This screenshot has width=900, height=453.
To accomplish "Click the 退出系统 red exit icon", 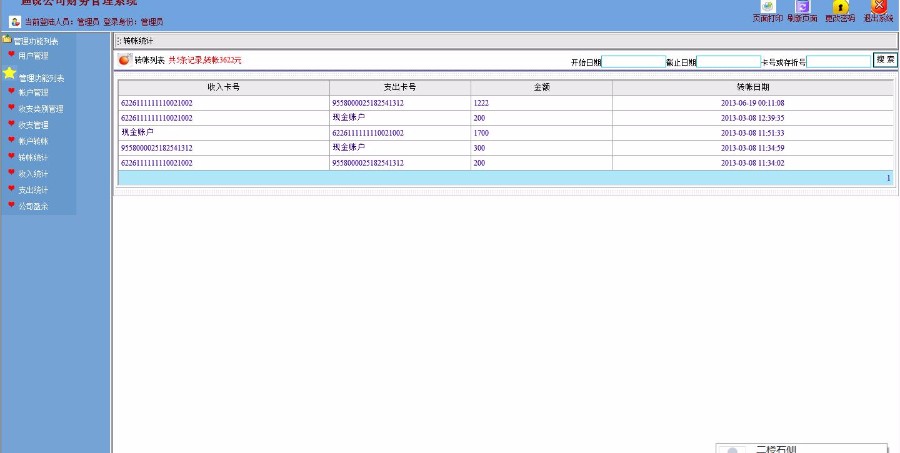I will (878, 6).
